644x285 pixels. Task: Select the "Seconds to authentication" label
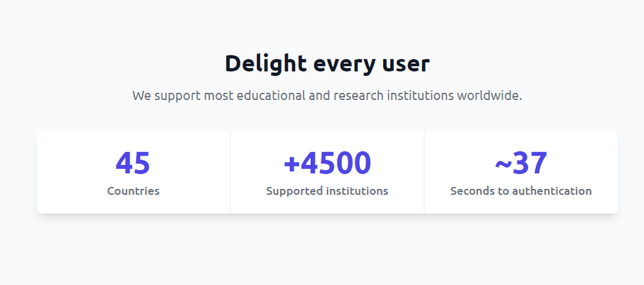tap(521, 191)
